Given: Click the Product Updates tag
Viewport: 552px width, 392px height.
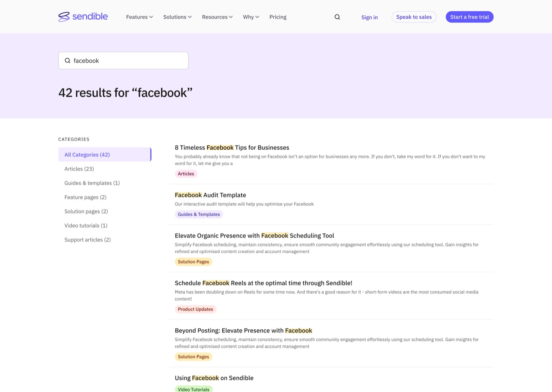Looking at the screenshot, I should (196, 309).
